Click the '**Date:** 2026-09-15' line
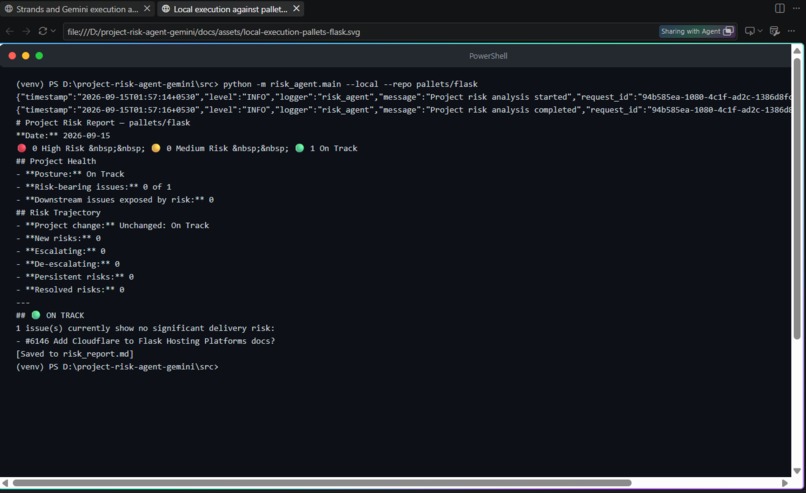The height and width of the screenshot is (493, 806). [63, 135]
